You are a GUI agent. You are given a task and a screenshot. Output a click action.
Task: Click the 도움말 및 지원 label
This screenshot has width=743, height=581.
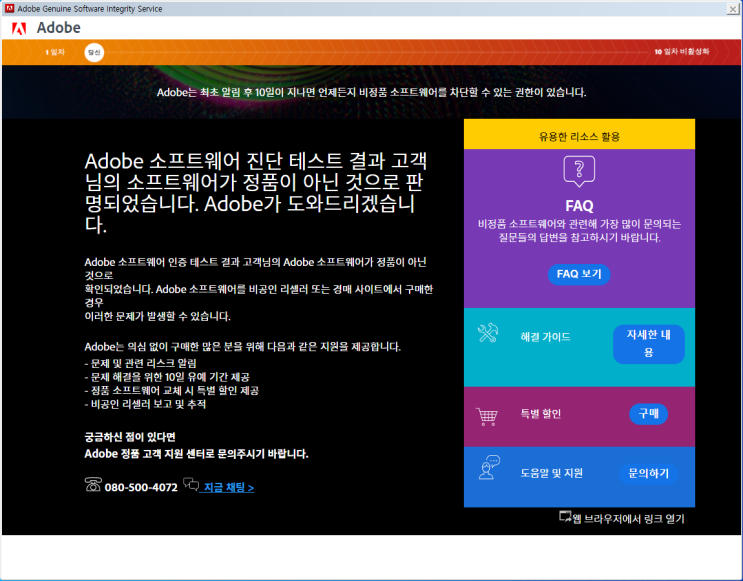(552, 473)
